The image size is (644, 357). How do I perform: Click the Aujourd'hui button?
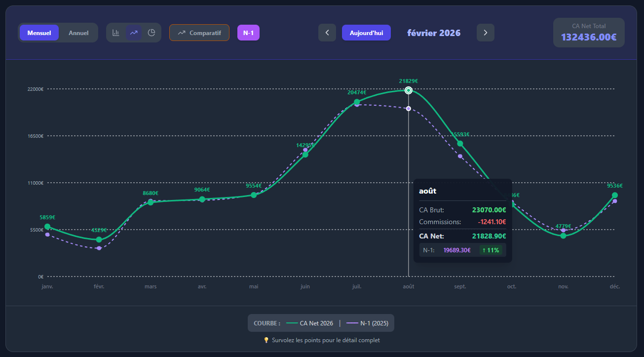(x=366, y=33)
